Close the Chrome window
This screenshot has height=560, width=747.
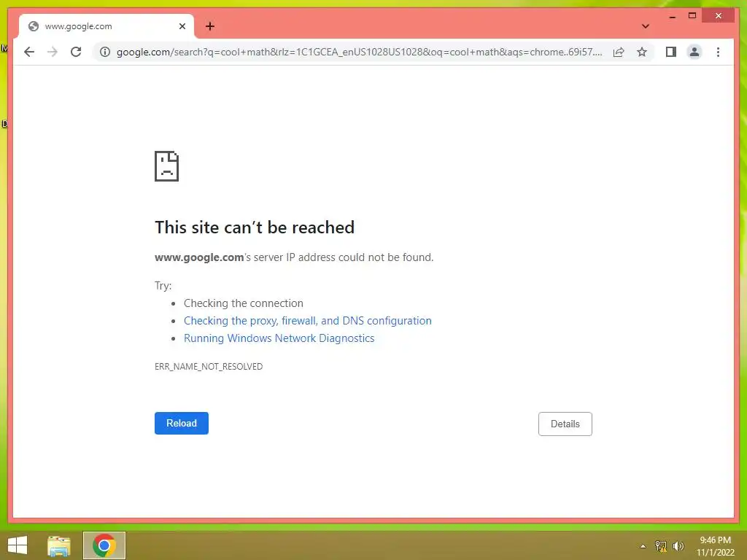[719, 16]
